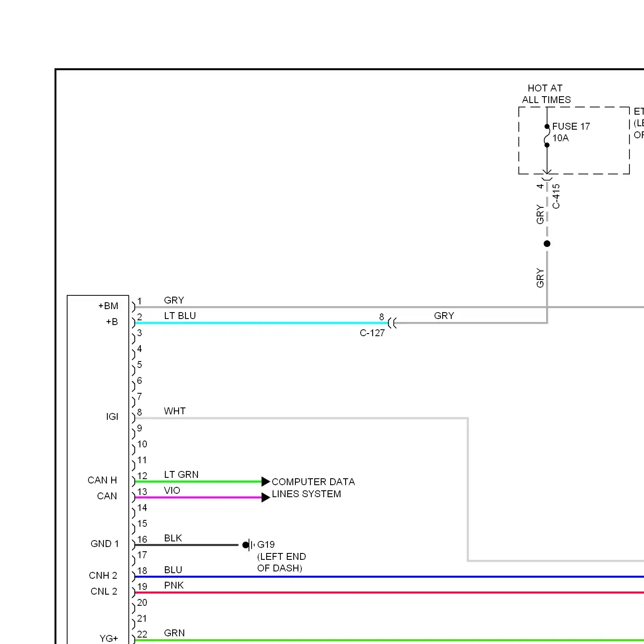644x644 pixels.
Task: Click the G19 ground label
Action: tap(266, 544)
